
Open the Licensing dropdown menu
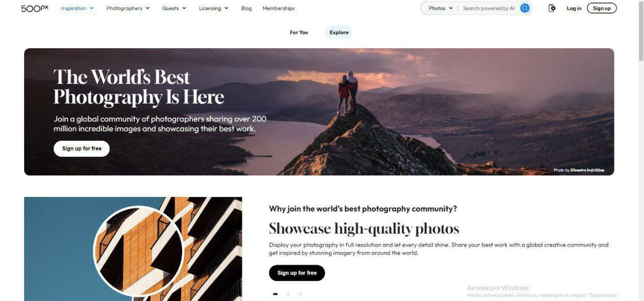(214, 8)
